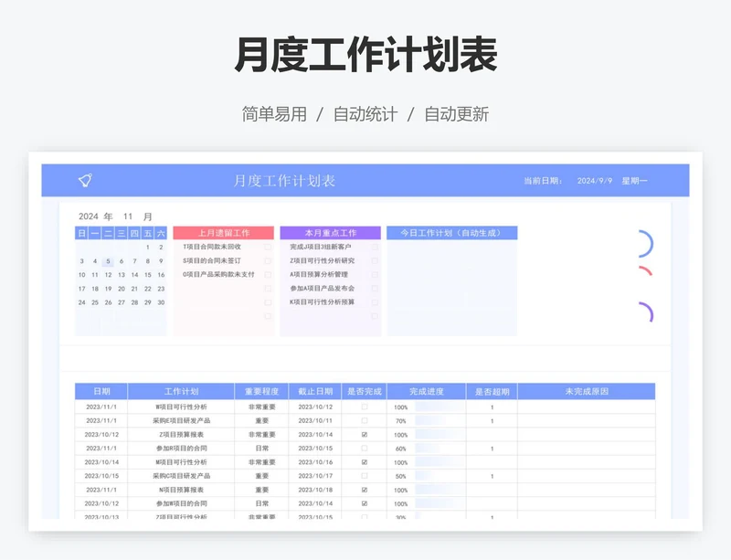
Task: Select the 本月重点工作 header
Action: pyautogui.click(x=330, y=233)
